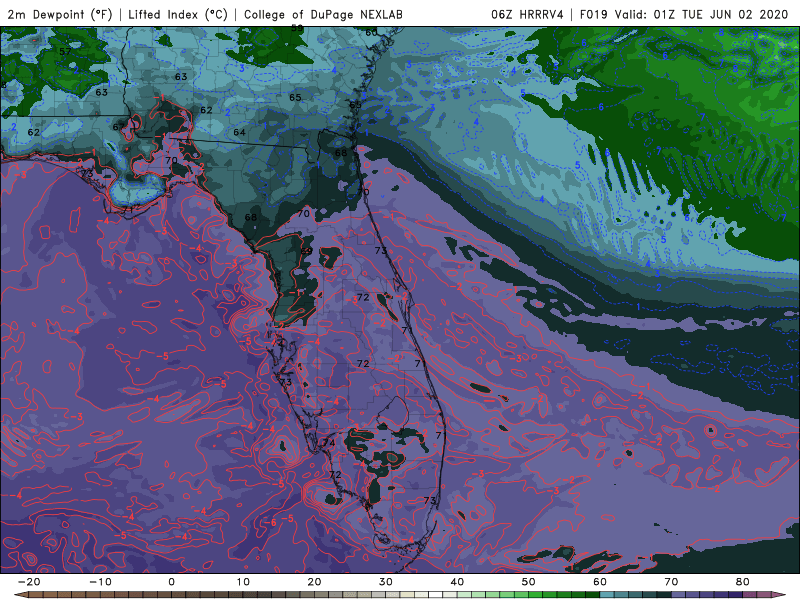Click the "64" dewpoint value on the map
The image size is (800, 600).
(239, 132)
